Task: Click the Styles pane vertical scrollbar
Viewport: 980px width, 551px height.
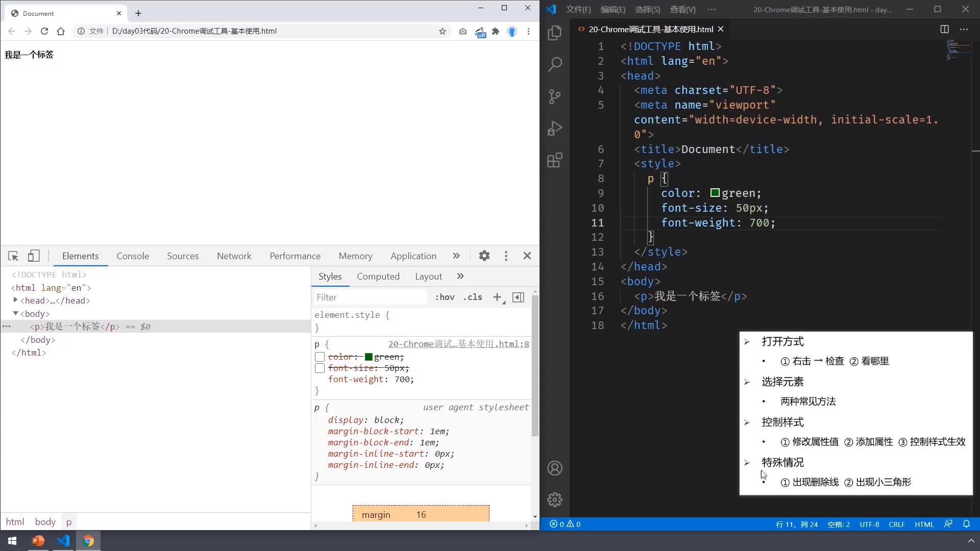Action: (x=535, y=365)
